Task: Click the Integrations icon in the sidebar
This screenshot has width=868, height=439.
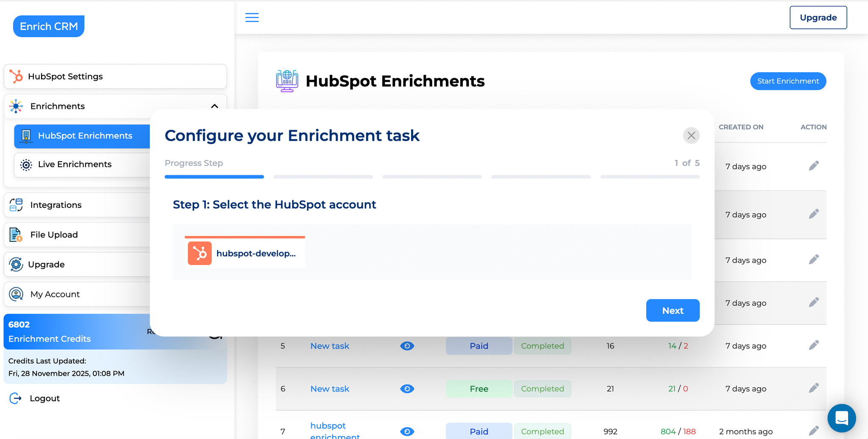Action: (15, 205)
